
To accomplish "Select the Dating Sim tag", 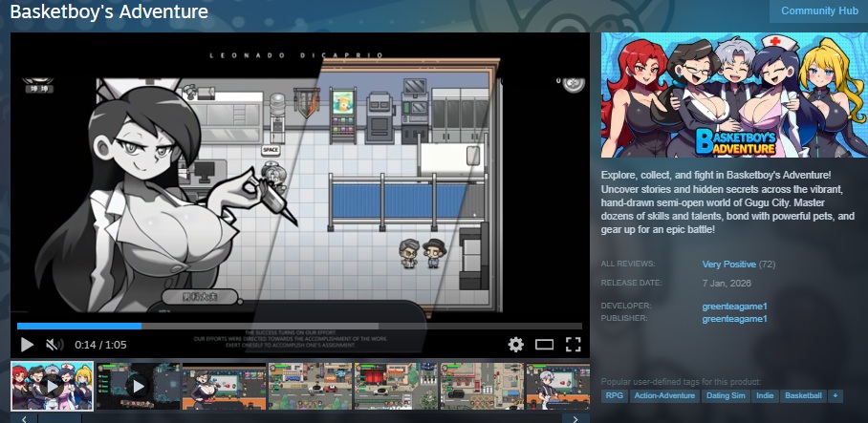I will (x=726, y=396).
